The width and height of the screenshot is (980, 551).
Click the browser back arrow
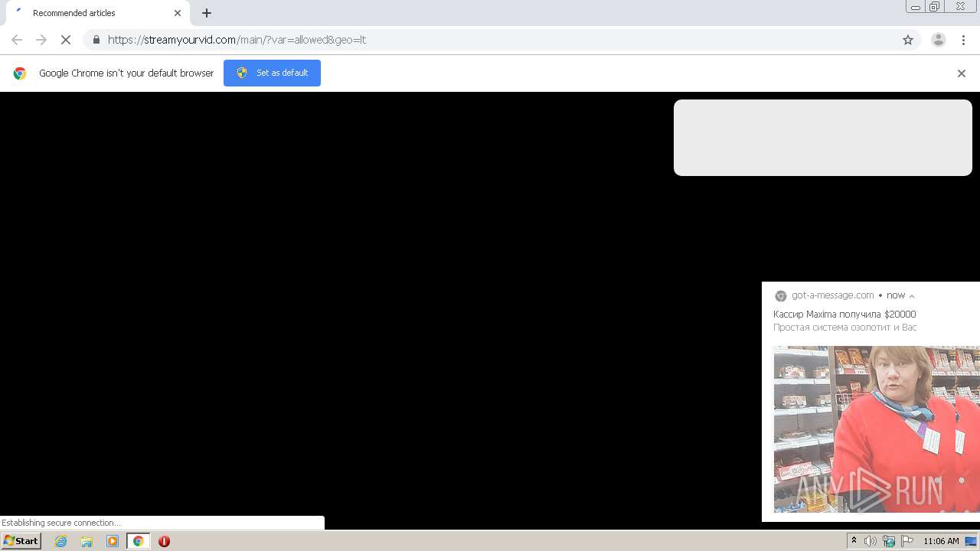[x=17, y=40]
